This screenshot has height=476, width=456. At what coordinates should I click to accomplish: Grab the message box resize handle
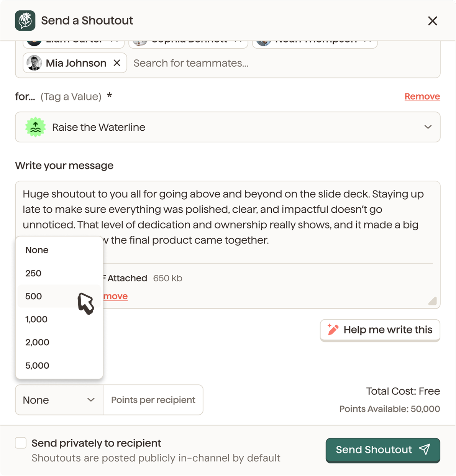click(x=432, y=301)
